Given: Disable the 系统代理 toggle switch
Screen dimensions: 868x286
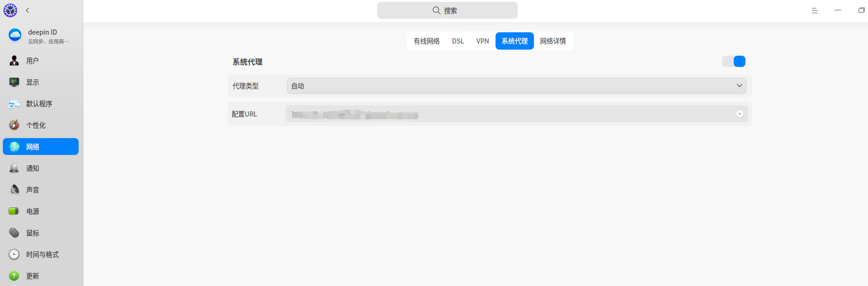Looking at the screenshot, I should click(734, 61).
